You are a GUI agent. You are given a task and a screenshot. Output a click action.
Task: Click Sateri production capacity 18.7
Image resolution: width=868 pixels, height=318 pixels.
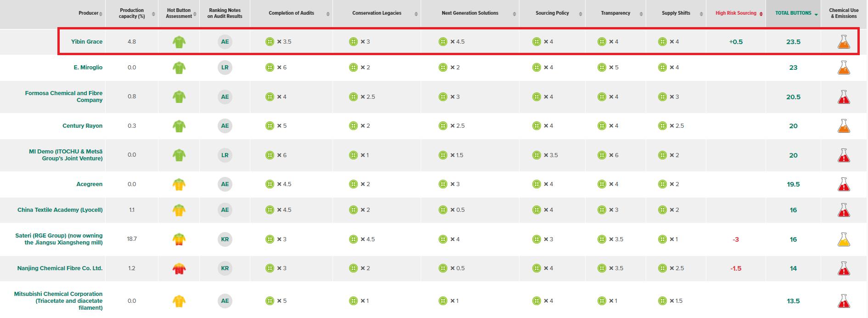tap(132, 239)
